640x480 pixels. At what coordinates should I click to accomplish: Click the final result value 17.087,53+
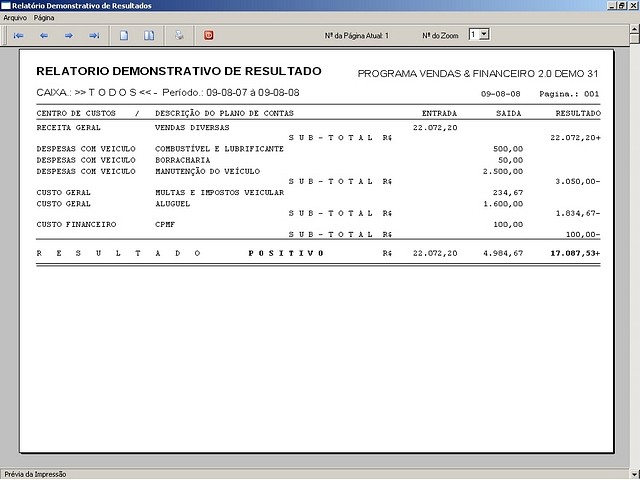click(575, 253)
